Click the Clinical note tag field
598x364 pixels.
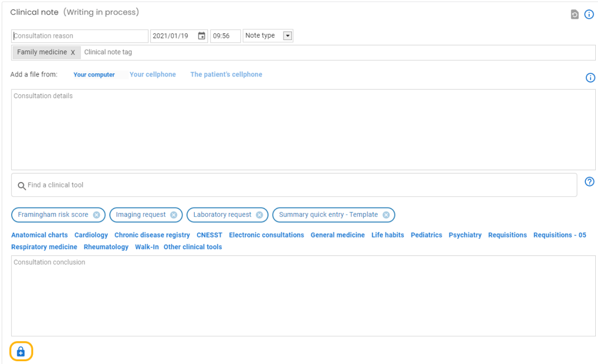[337, 52]
